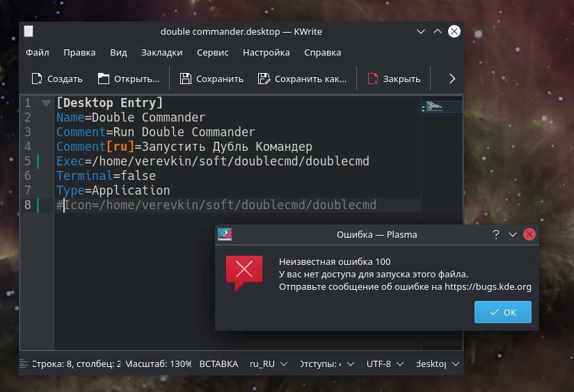Confirm the error with OK button
This screenshot has height=392, width=574.
pyautogui.click(x=502, y=312)
